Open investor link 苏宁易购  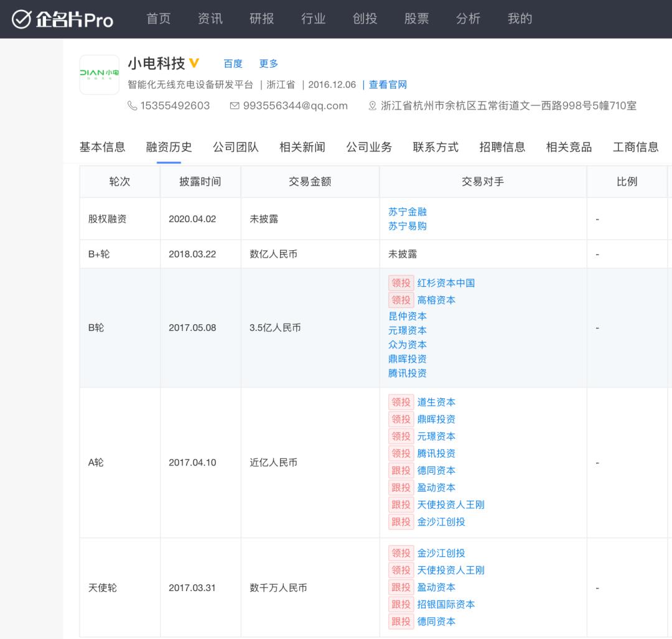[408, 226]
